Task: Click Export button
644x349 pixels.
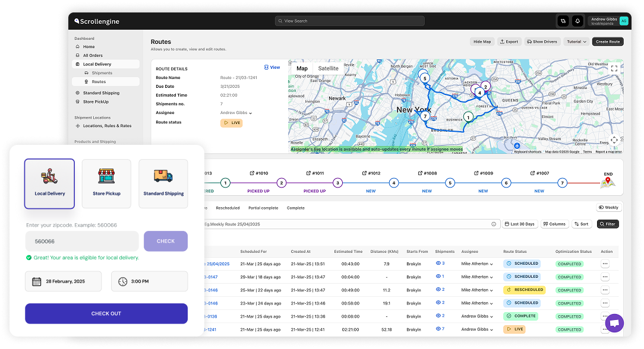Action: 509,42
